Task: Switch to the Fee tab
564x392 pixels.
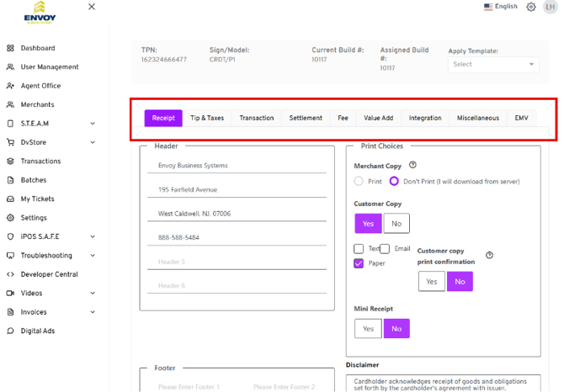Action: pyautogui.click(x=343, y=119)
